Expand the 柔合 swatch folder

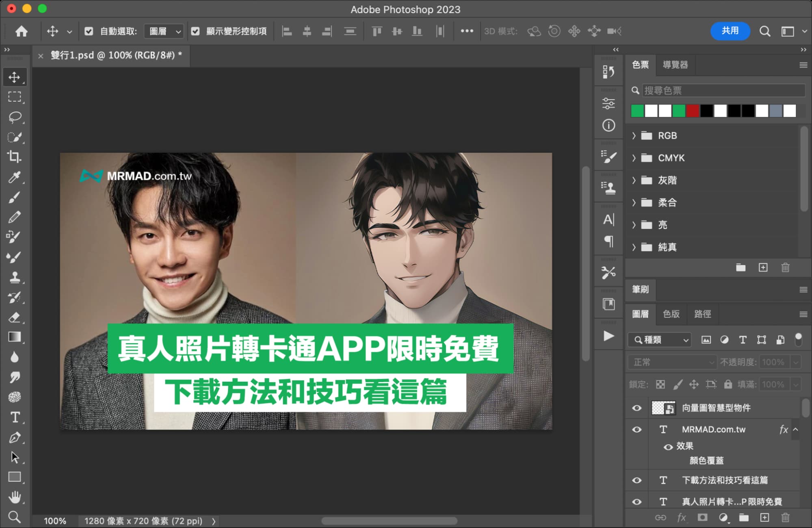pyautogui.click(x=634, y=202)
